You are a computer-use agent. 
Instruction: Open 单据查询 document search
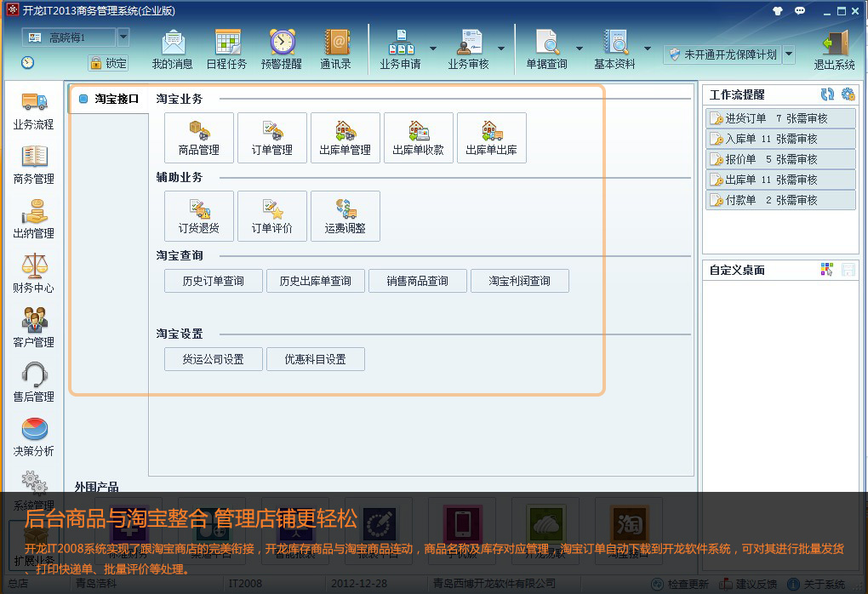[547, 50]
